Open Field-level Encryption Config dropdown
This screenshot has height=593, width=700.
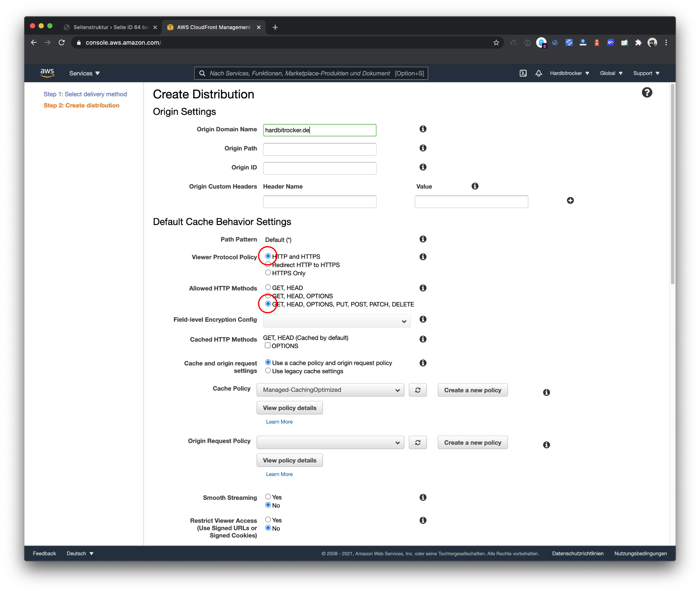[x=337, y=321]
